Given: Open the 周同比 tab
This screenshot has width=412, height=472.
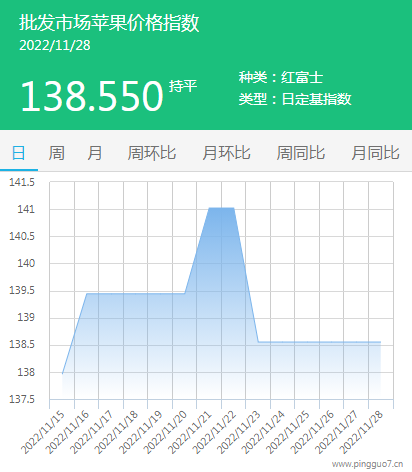Looking at the screenshot, I should click(x=301, y=153).
